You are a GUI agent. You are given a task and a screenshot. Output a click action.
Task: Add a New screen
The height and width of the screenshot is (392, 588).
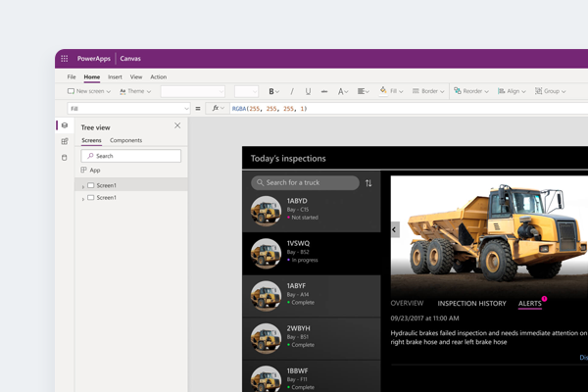tap(89, 91)
